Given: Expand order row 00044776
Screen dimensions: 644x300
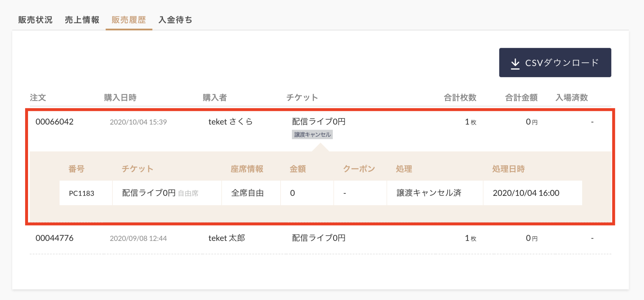Looking at the screenshot, I should 320,238.
